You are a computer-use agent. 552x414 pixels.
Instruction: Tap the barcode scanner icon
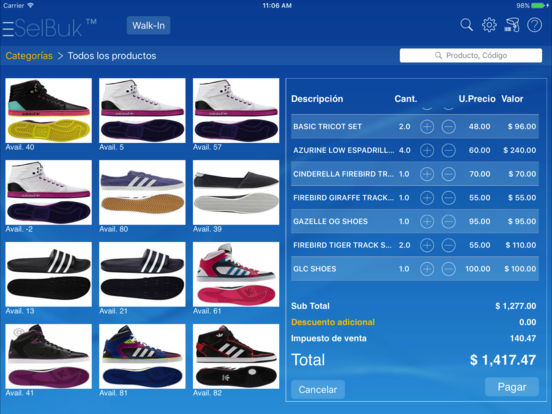pos(512,25)
